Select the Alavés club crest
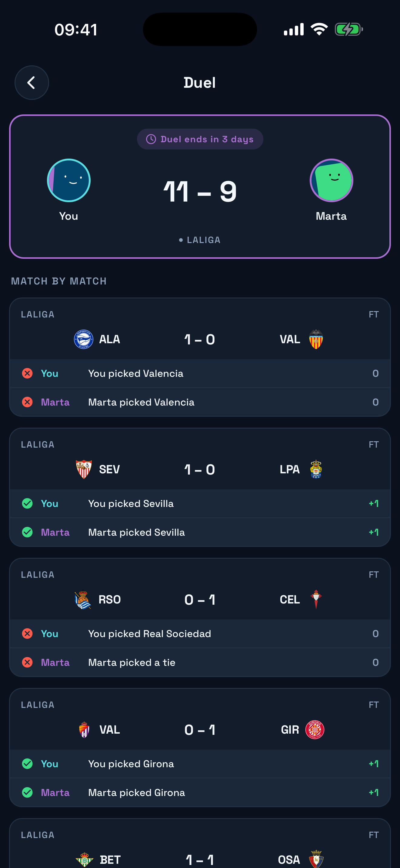The width and height of the screenshot is (400, 868). click(84, 339)
